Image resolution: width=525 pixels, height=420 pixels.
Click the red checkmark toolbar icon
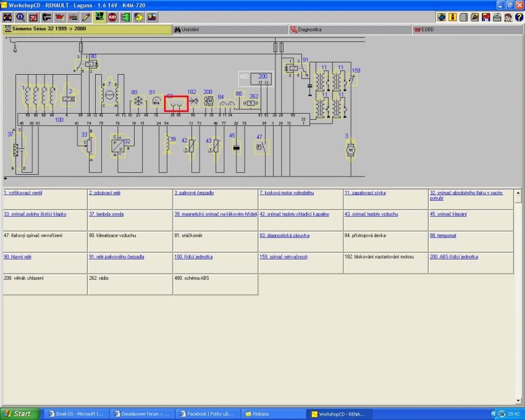[33, 17]
